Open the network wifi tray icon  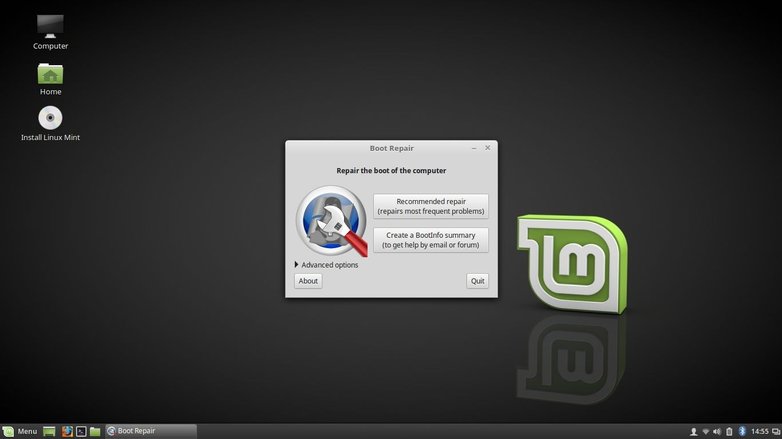[x=705, y=432]
